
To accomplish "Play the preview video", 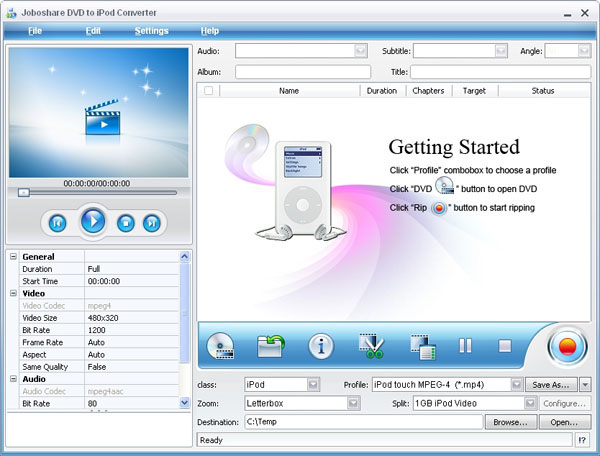I will point(93,221).
